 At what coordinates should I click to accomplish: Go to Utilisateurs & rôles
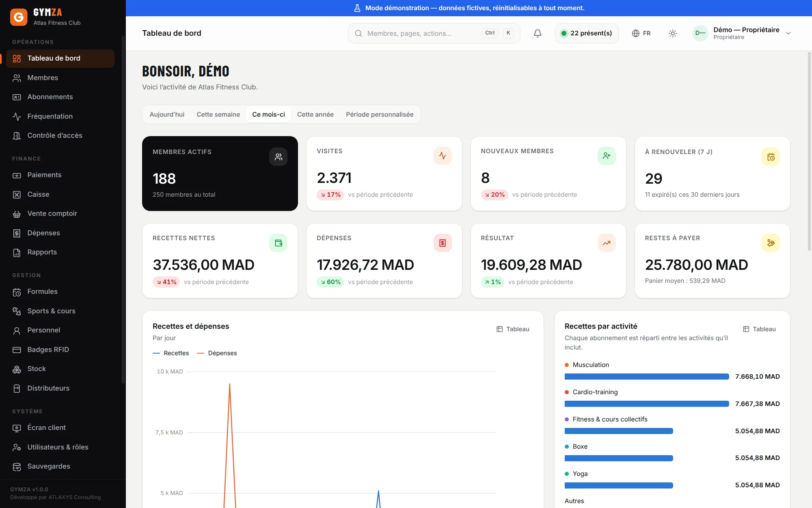pyautogui.click(x=60, y=447)
